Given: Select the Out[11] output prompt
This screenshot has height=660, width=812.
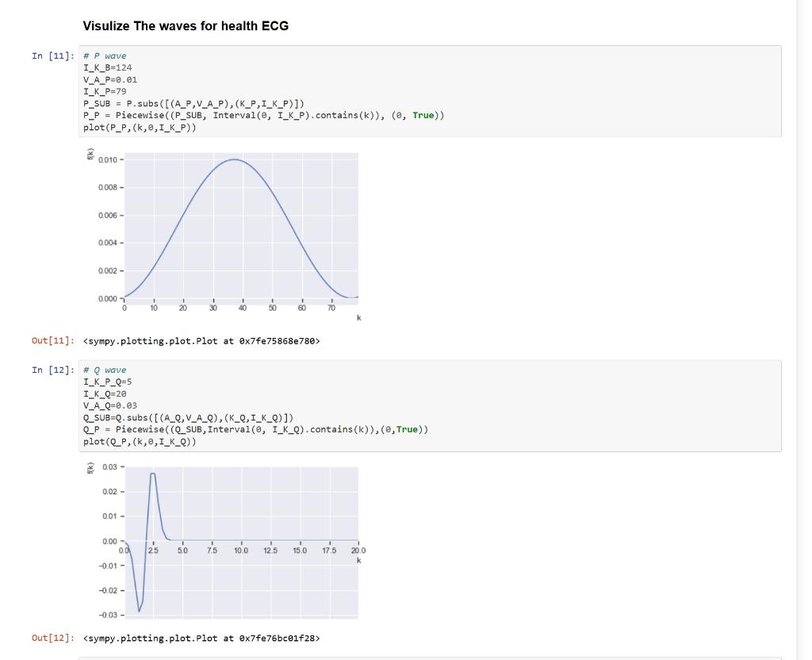Looking at the screenshot, I should pyautogui.click(x=53, y=340).
